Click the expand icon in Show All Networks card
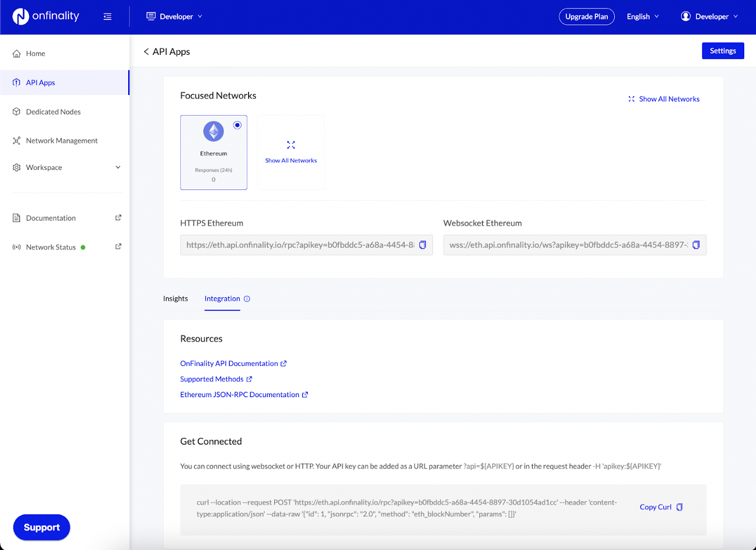The height and width of the screenshot is (550, 756). coord(291,145)
